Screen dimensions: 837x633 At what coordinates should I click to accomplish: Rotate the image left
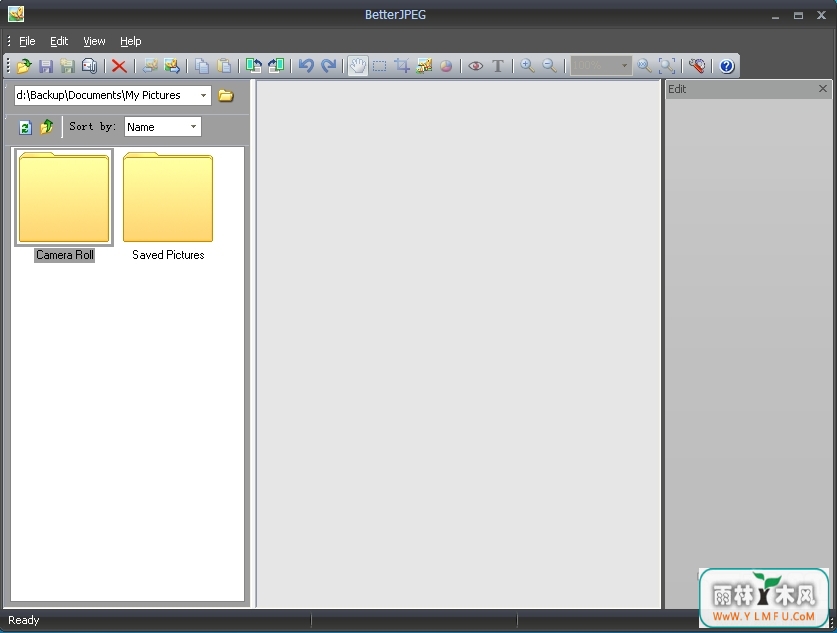pos(254,66)
